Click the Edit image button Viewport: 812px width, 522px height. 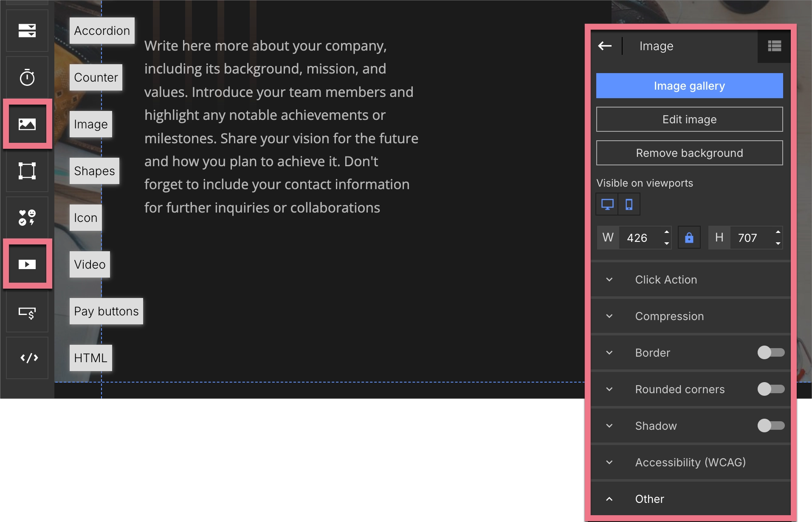[x=689, y=119]
